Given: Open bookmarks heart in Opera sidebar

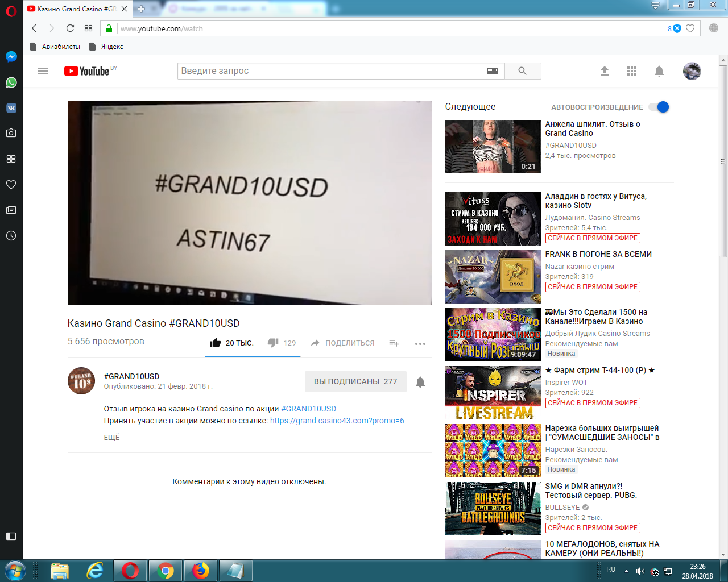Looking at the screenshot, I should click(11, 184).
